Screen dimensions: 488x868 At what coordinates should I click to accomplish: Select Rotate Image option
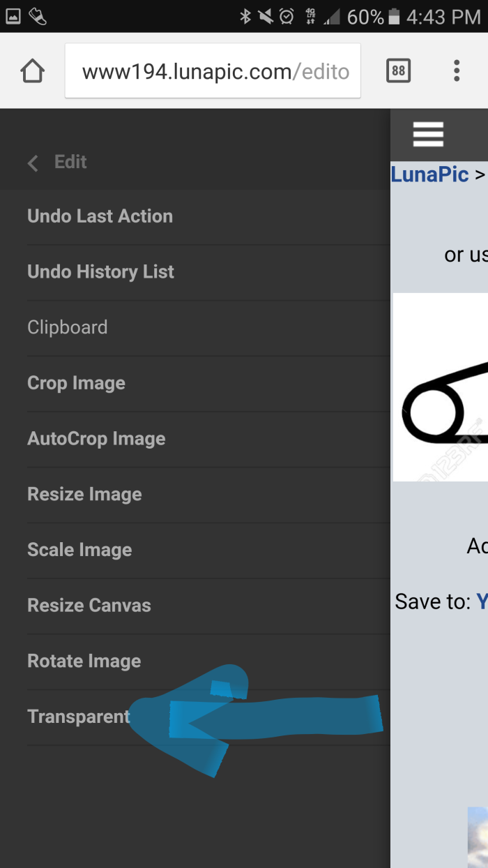click(x=84, y=661)
